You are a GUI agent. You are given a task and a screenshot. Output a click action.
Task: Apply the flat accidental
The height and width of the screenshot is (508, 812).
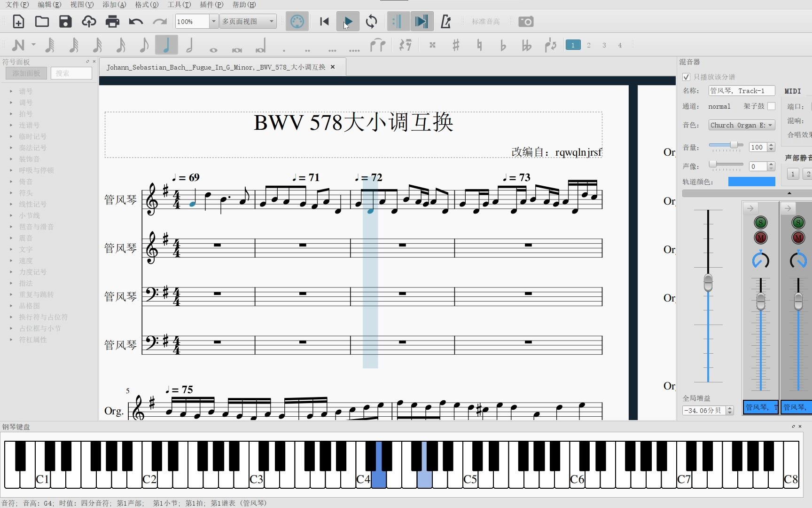pyautogui.click(x=503, y=45)
